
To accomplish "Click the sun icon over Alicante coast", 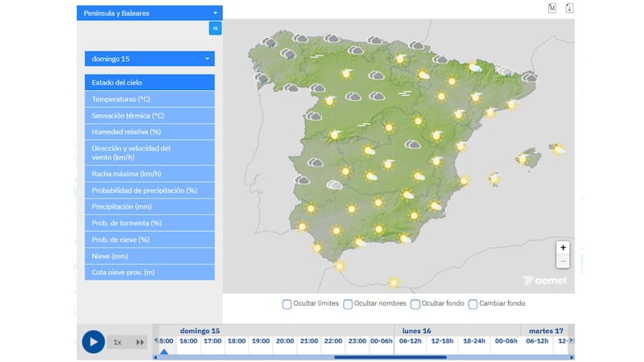I will coord(464,180).
